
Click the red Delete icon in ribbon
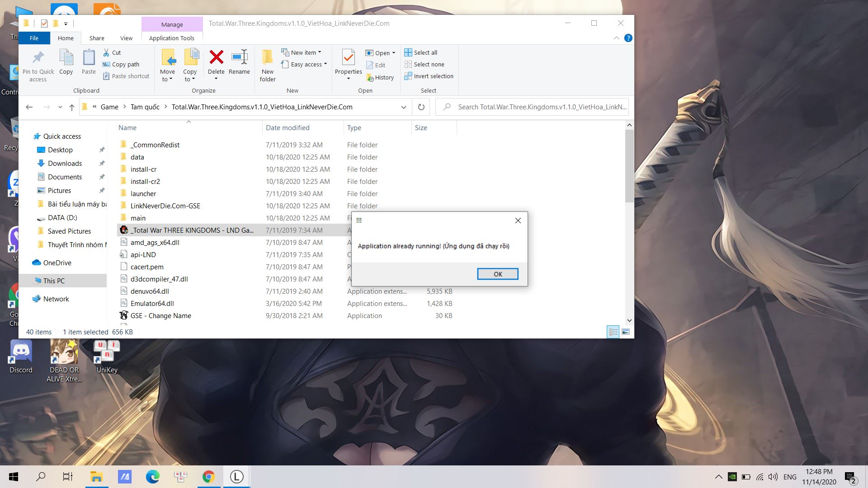(x=216, y=57)
